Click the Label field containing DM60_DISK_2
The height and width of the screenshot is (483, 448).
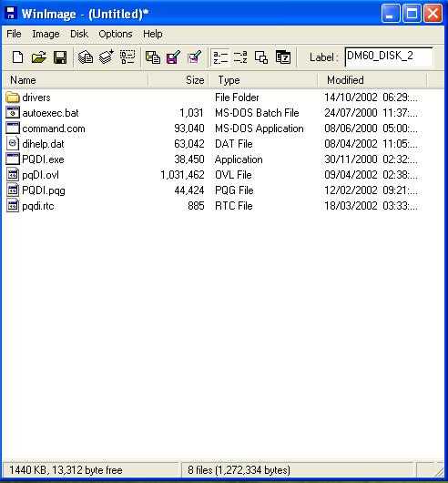pyautogui.click(x=389, y=57)
